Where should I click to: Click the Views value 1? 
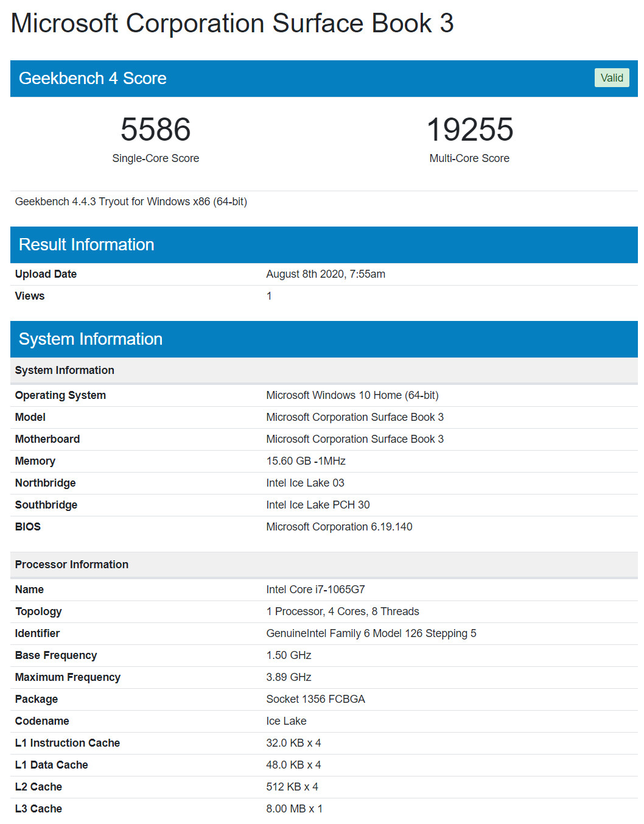tap(269, 296)
